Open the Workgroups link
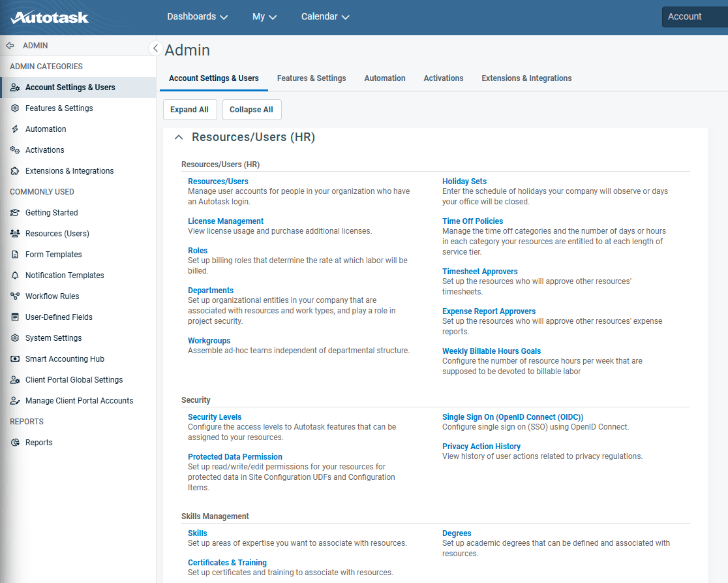Image resolution: width=728 pixels, height=583 pixels. tap(209, 341)
